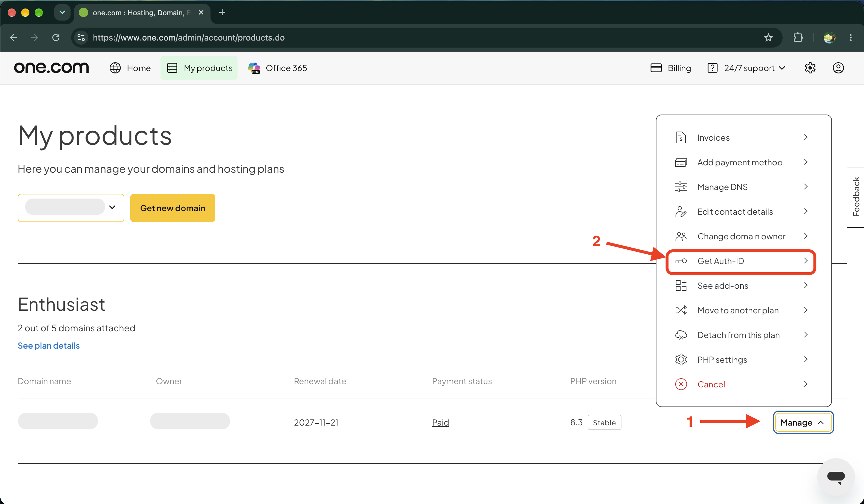This screenshot has height=504, width=864.
Task: Bookmark page with star icon
Action: [768, 37]
